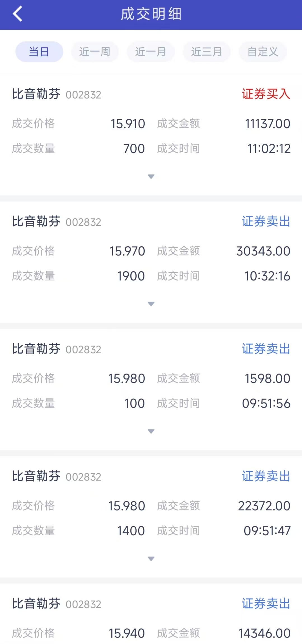Expand the 11:02:12 buy trade details
This screenshot has height=644, width=302.
[x=151, y=176]
